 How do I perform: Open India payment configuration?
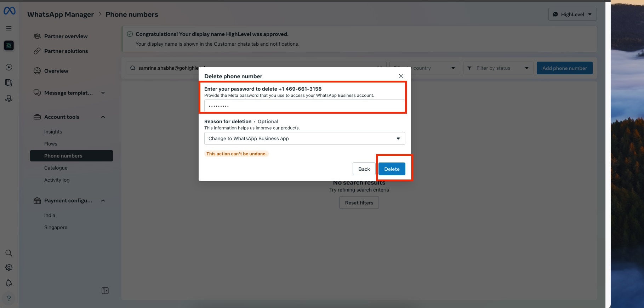(x=50, y=215)
